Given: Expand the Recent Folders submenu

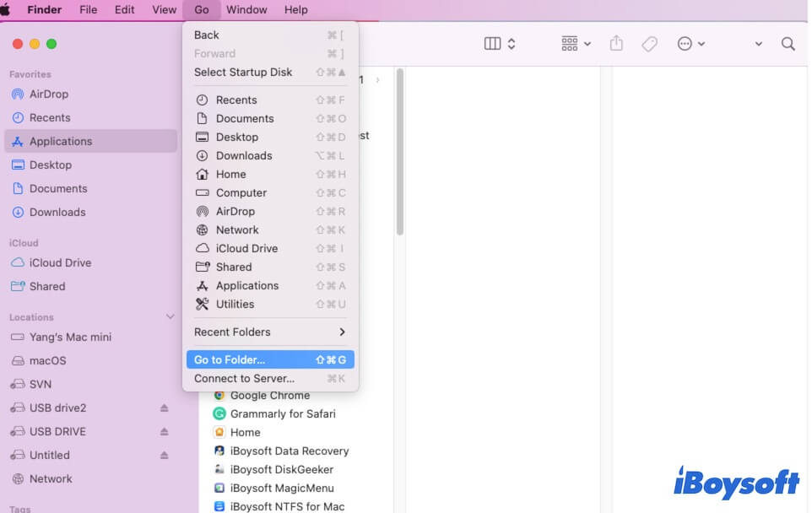Looking at the screenshot, I should 270,332.
